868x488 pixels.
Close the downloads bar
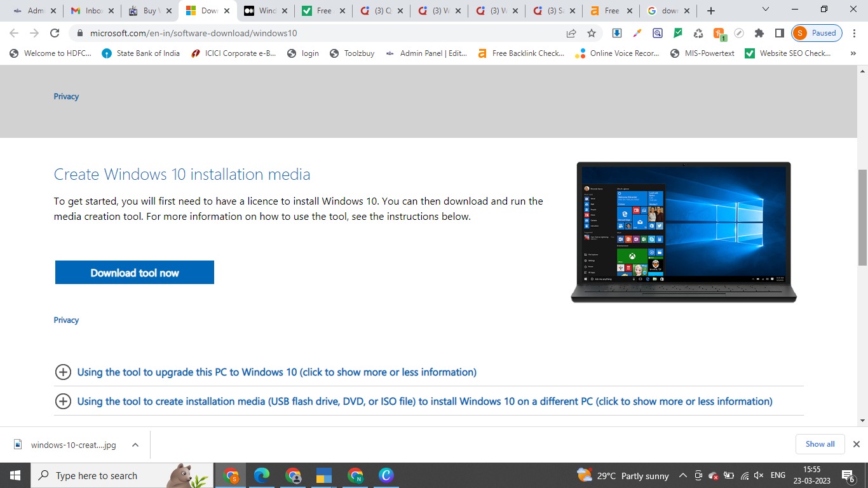(856, 444)
